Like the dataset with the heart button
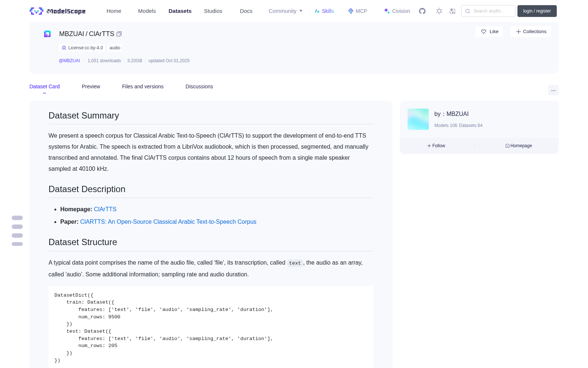 coord(489,32)
